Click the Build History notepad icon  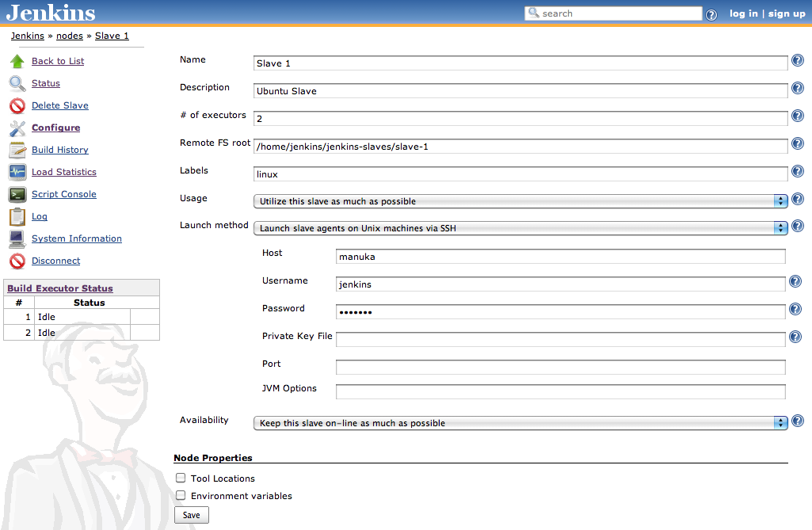[x=17, y=151]
